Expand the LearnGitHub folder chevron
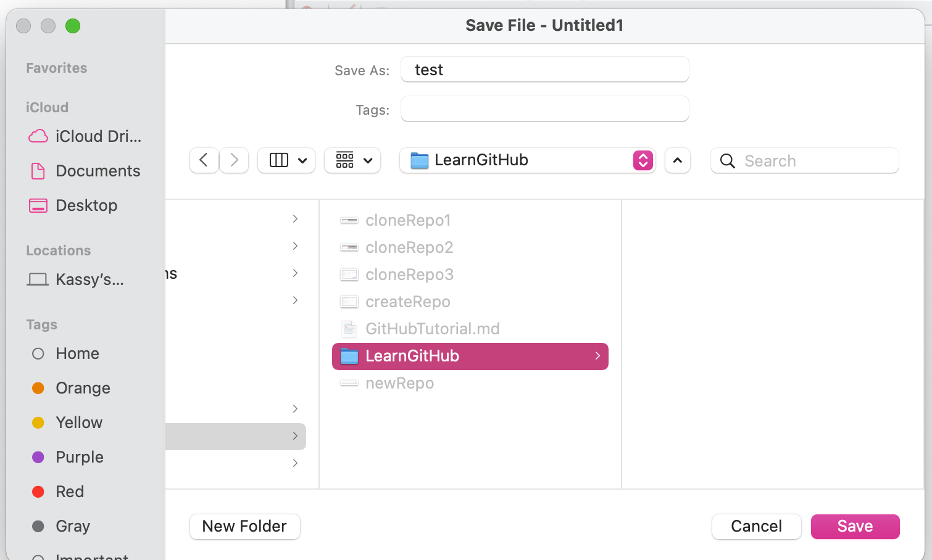Image resolution: width=932 pixels, height=560 pixels. tap(596, 356)
